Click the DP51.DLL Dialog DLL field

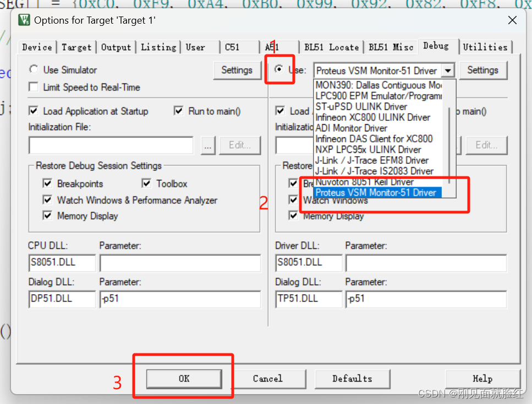[x=62, y=299]
